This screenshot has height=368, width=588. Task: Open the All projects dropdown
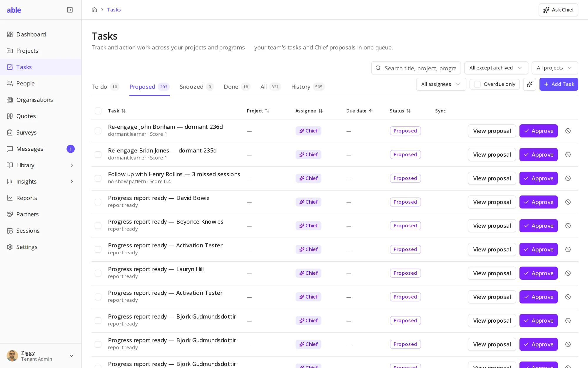(x=554, y=68)
